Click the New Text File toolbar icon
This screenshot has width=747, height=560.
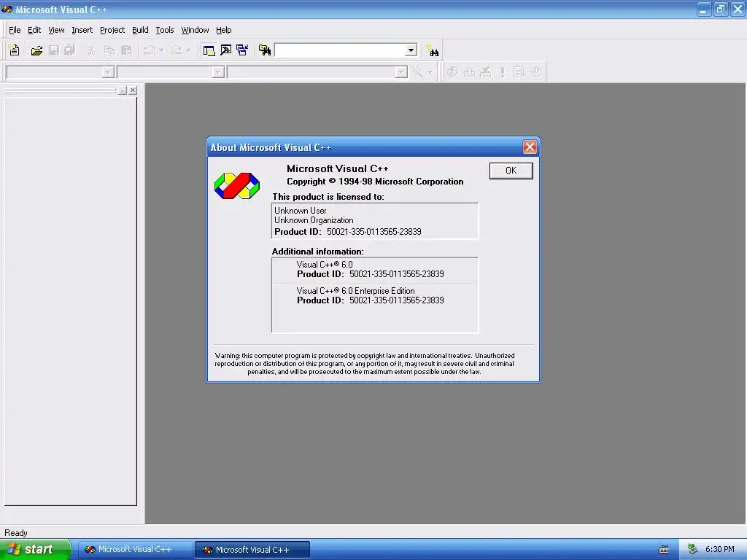(x=15, y=50)
